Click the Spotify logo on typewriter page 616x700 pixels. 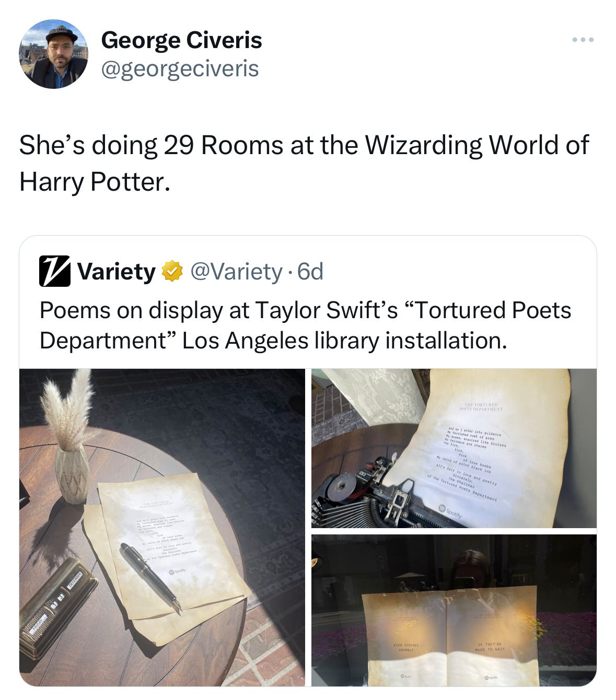pos(450,511)
